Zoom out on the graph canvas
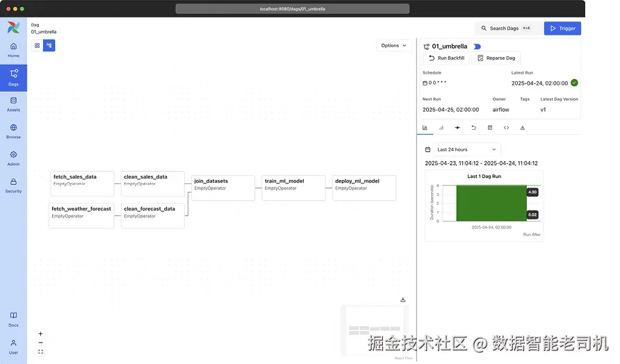This screenshot has height=364, width=620. point(40,342)
